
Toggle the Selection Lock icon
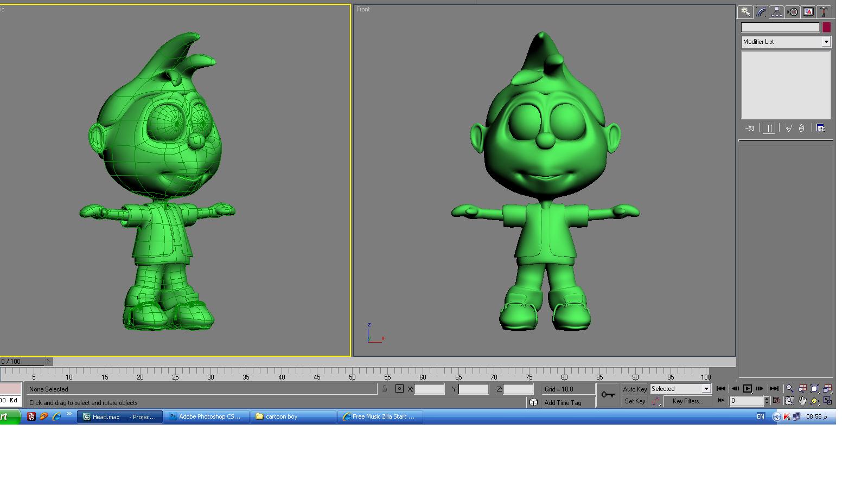coord(385,389)
